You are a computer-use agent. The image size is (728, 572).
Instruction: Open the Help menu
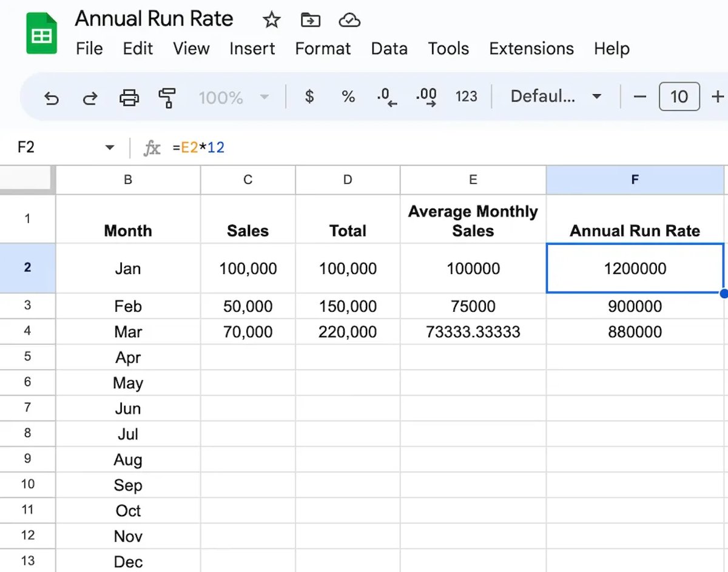pos(612,49)
